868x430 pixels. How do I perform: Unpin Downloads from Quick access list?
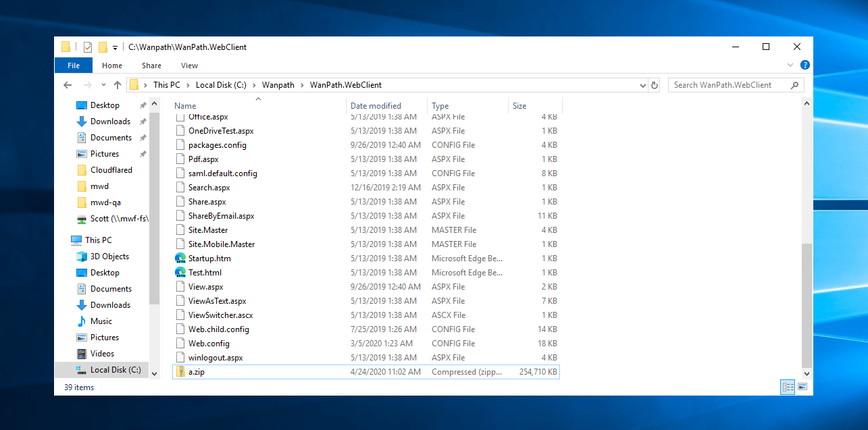(143, 122)
